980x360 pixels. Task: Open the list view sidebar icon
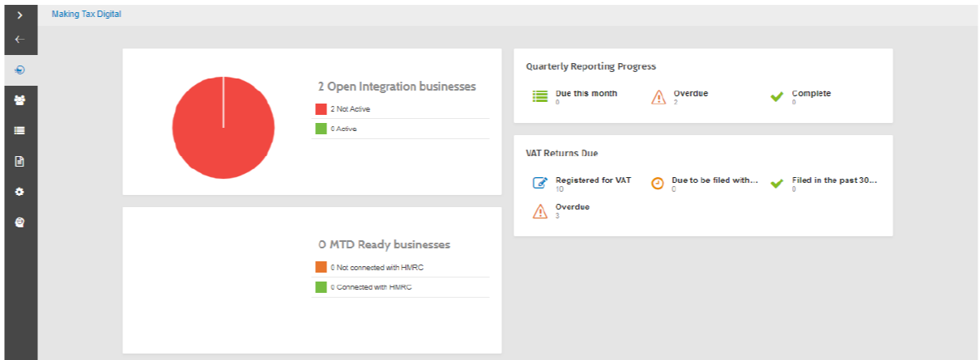20,130
